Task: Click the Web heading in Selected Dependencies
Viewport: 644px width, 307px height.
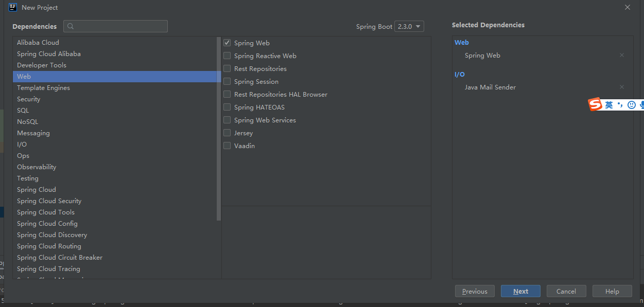Action: (x=462, y=42)
